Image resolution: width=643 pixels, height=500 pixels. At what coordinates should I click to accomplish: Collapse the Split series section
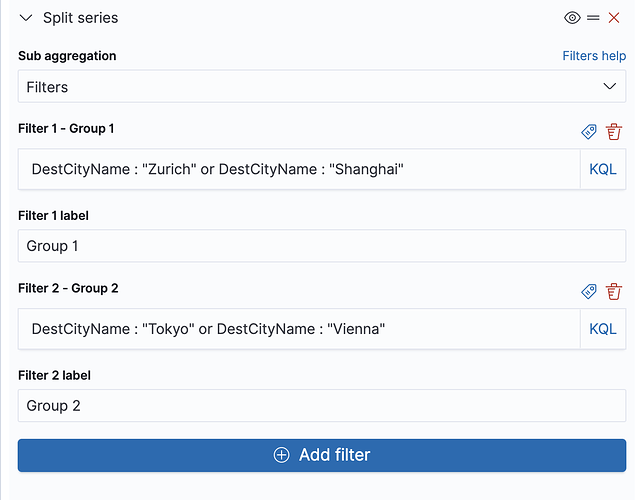click(x=26, y=18)
